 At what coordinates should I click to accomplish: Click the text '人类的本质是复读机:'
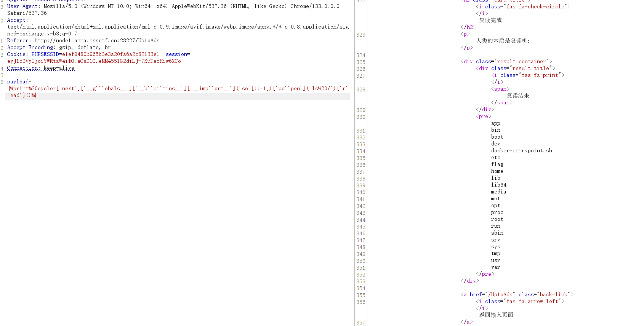tap(503, 41)
